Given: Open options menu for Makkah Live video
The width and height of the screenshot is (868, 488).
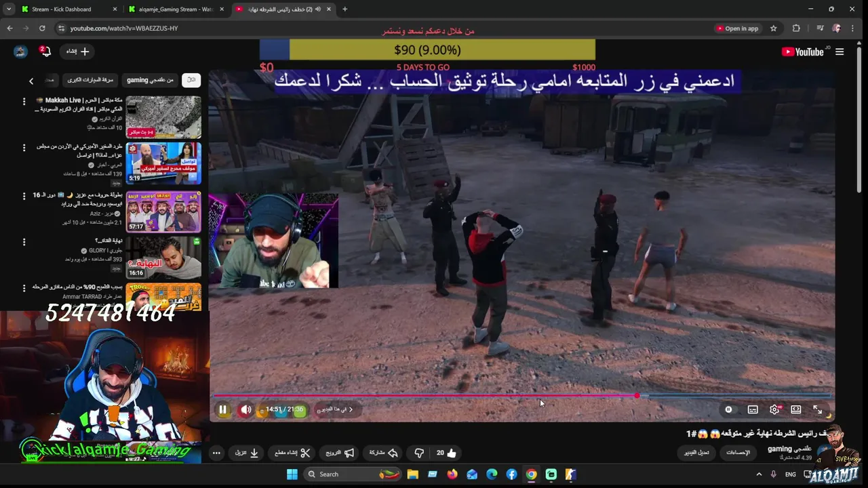Looking at the screenshot, I should click(24, 102).
